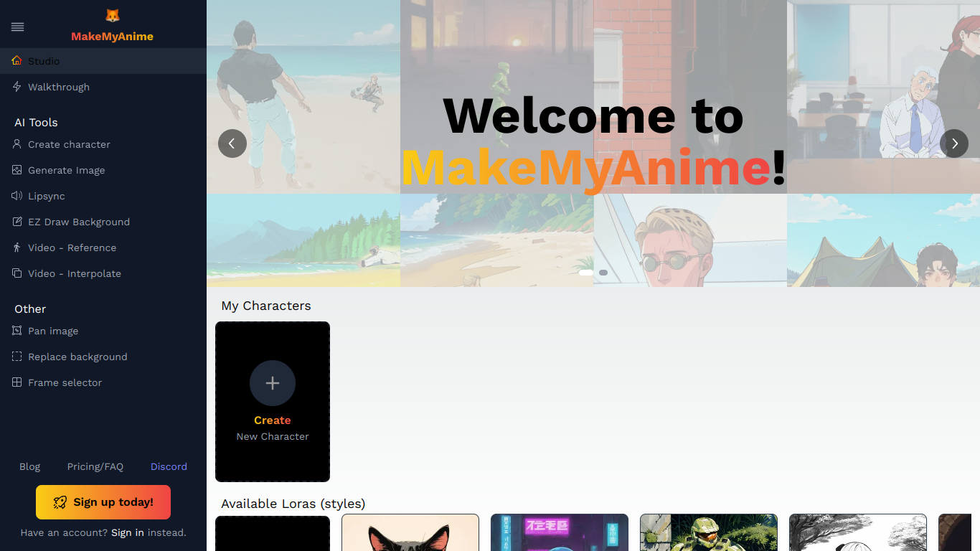Click the Lipsync speaker icon
The image size is (980, 551).
click(x=17, y=196)
